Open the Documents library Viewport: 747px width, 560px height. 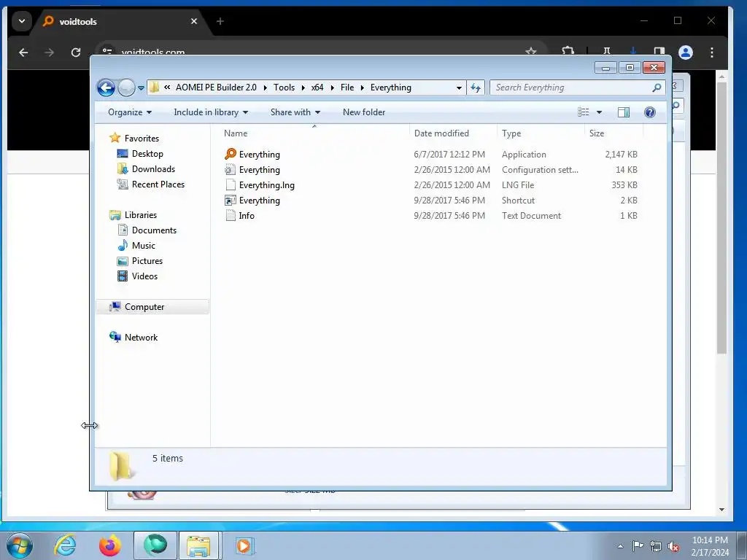click(154, 230)
